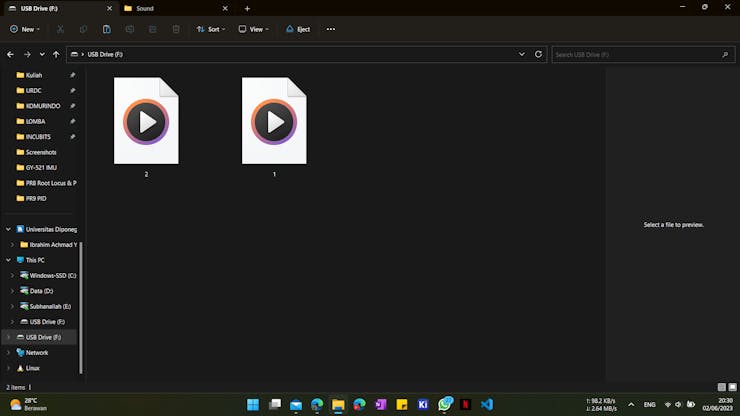
Task: Open the Sort dropdown menu
Action: [211, 29]
